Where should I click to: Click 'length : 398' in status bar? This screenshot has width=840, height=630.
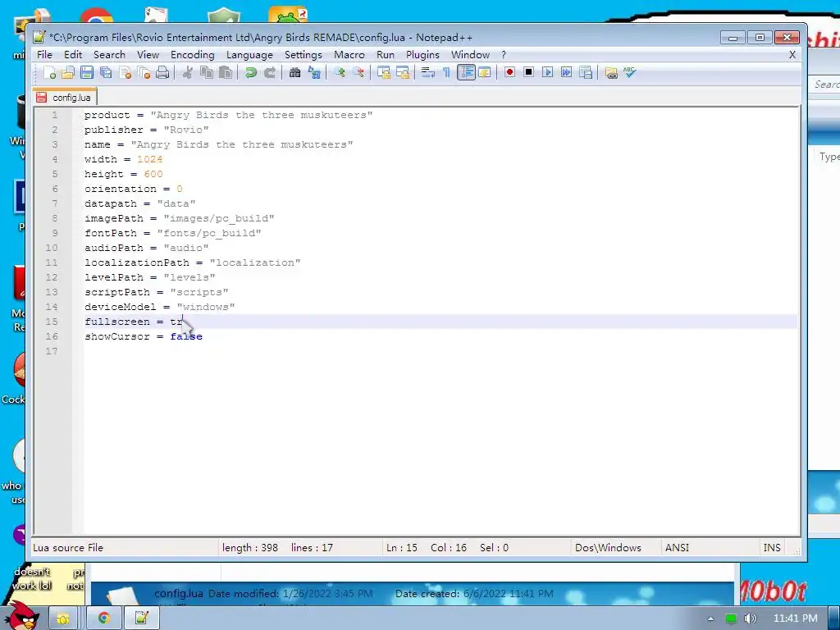coord(250,547)
